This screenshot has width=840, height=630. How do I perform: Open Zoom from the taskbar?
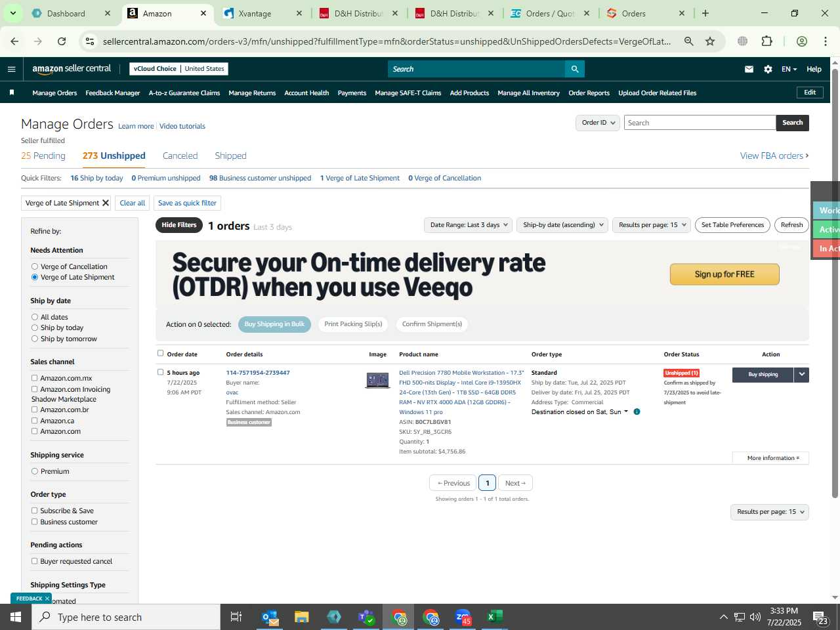point(463,617)
